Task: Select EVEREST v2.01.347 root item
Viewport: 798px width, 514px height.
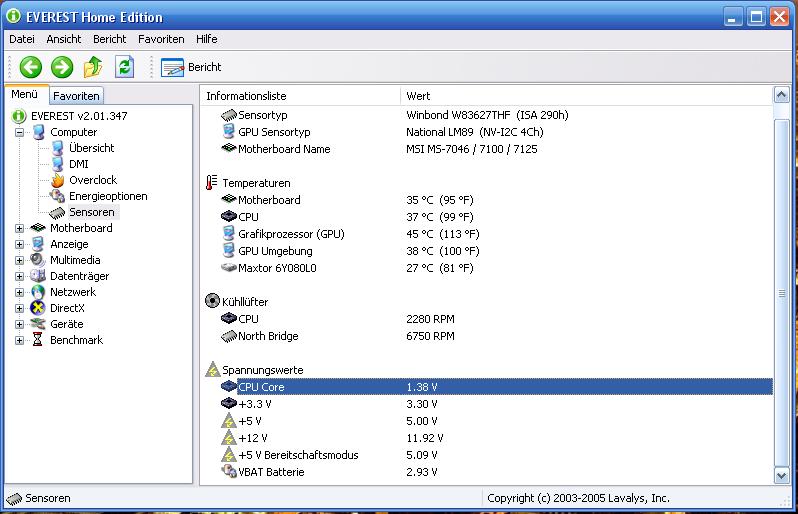Action: (79, 116)
